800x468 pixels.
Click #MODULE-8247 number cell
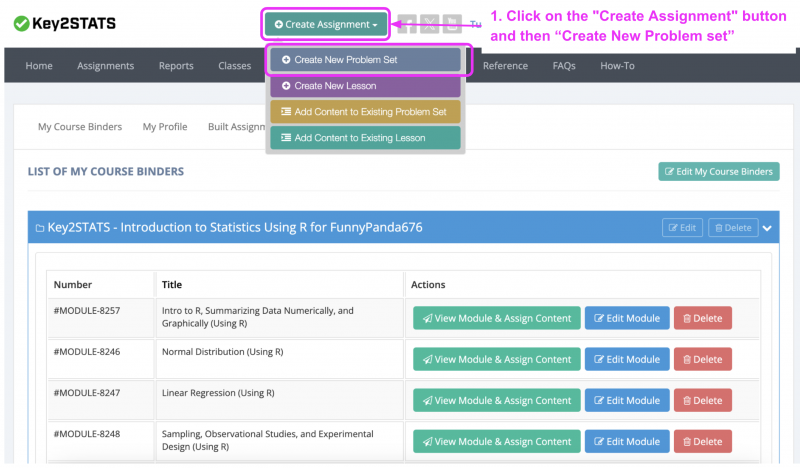tap(87, 393)
